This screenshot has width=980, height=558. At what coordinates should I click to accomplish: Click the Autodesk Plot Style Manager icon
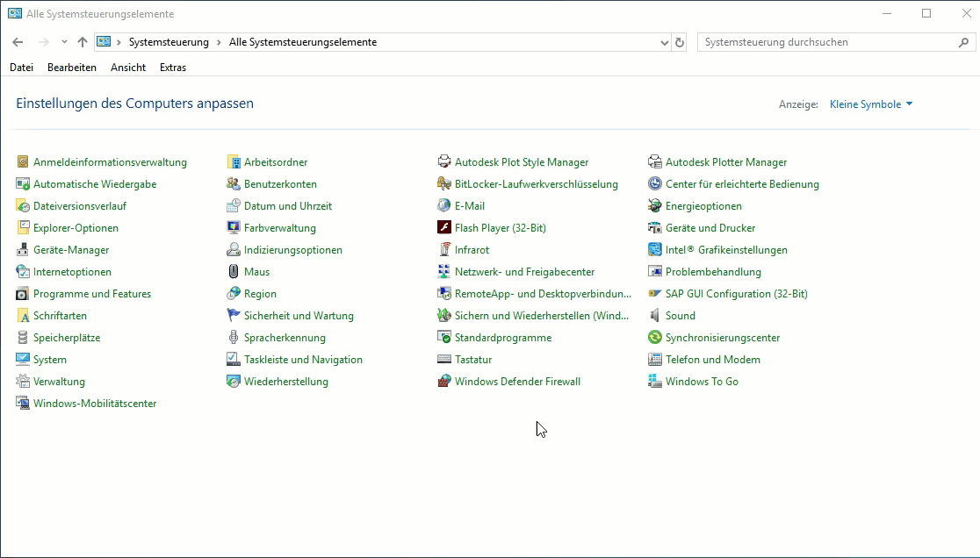tap(443, 162)
